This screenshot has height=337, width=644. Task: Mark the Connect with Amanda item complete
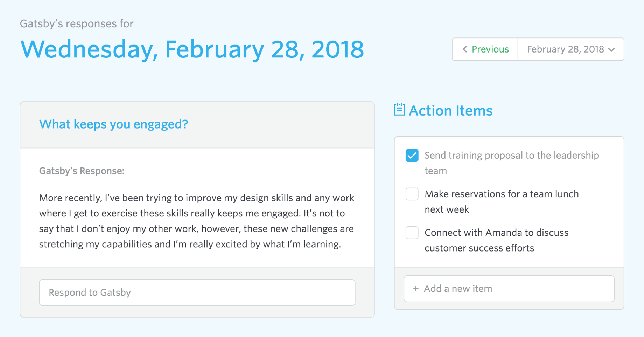pos(412,232)
